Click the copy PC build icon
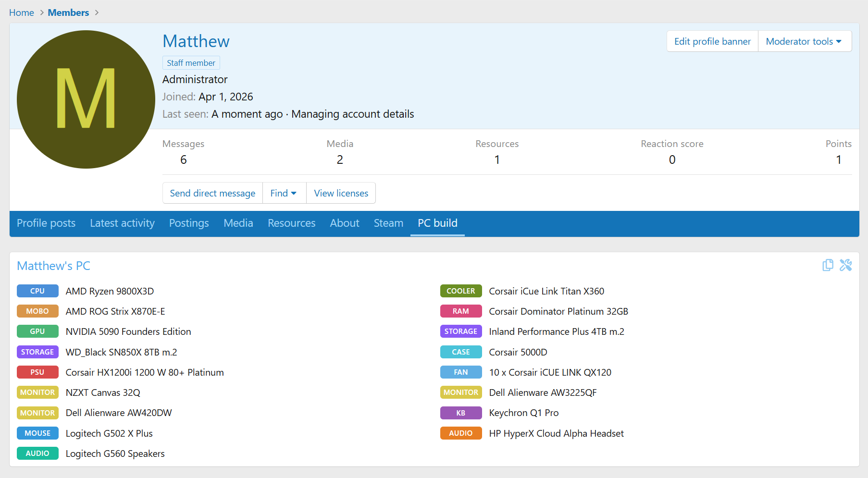The image size is (868, 478). coord(828,265)
